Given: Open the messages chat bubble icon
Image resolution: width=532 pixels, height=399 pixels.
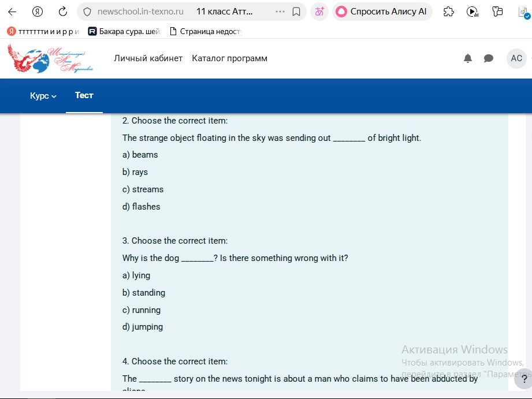Looking at the screenshot, I should pos(488,58).
